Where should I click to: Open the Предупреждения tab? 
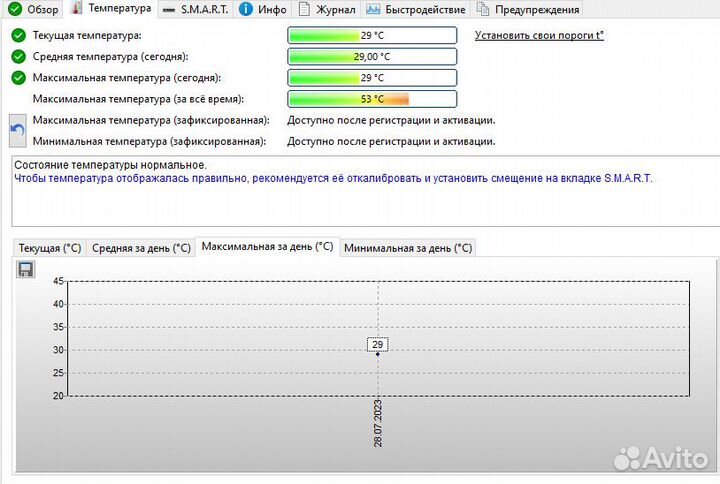coord(527,9)
